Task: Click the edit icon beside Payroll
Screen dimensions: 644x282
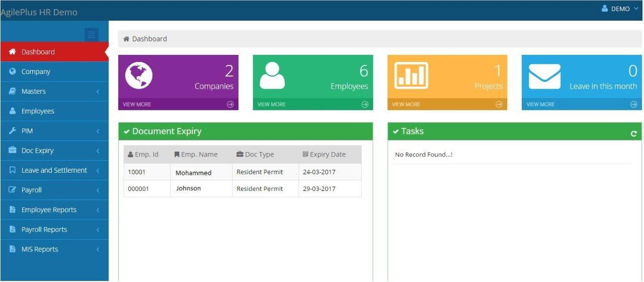Action: pos(13,190)
